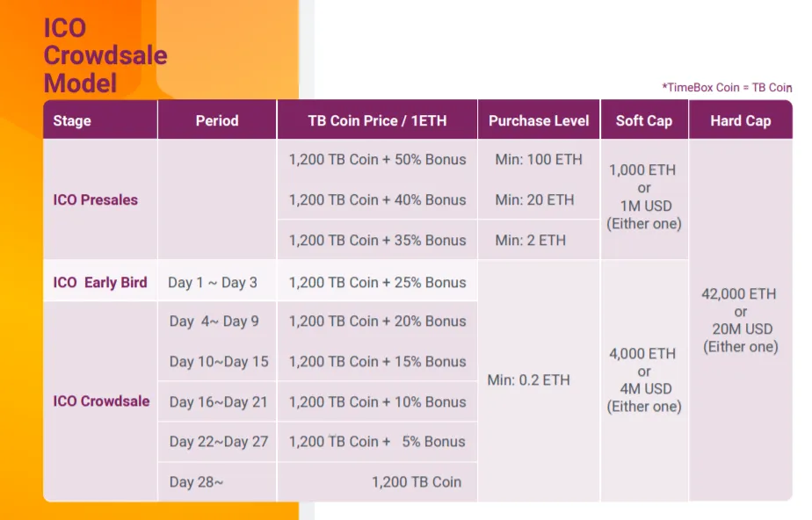812x520 pixels.
Task: Click the Day 10~Day 15 period cell
Action: click(x=219, y=362)
